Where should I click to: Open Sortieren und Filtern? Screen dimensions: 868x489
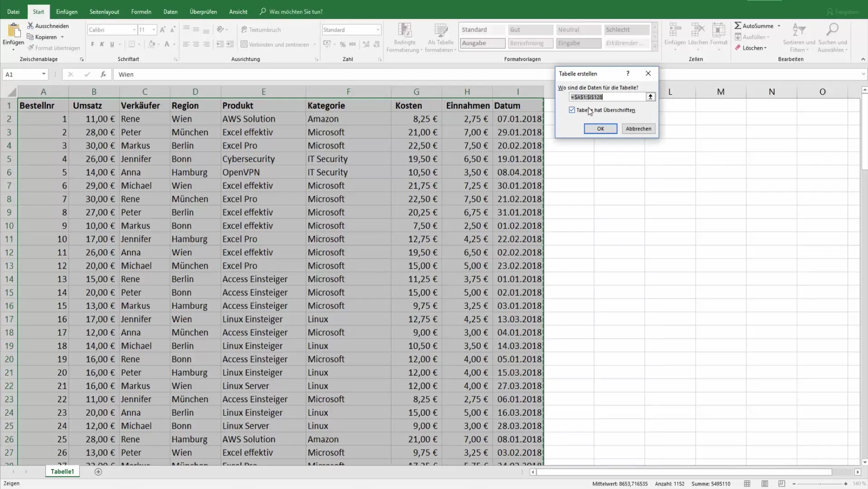[799, 38]
